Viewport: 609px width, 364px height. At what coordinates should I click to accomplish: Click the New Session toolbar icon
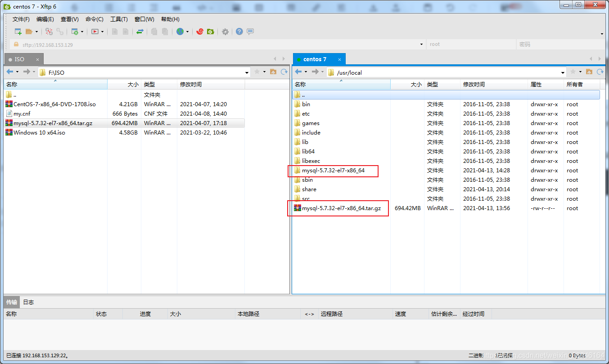click(x=18, y=31)
